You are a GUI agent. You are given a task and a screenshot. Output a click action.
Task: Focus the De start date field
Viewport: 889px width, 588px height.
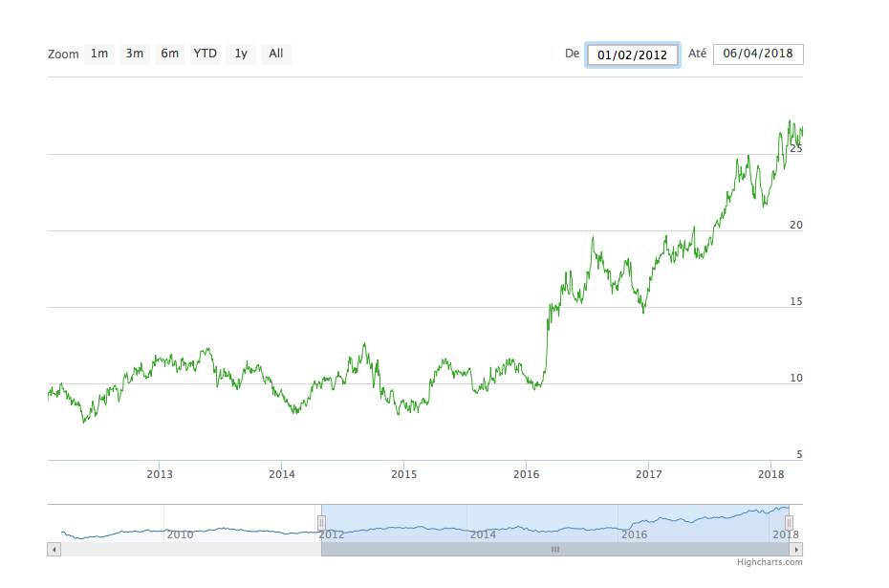(x=632, y=54)
